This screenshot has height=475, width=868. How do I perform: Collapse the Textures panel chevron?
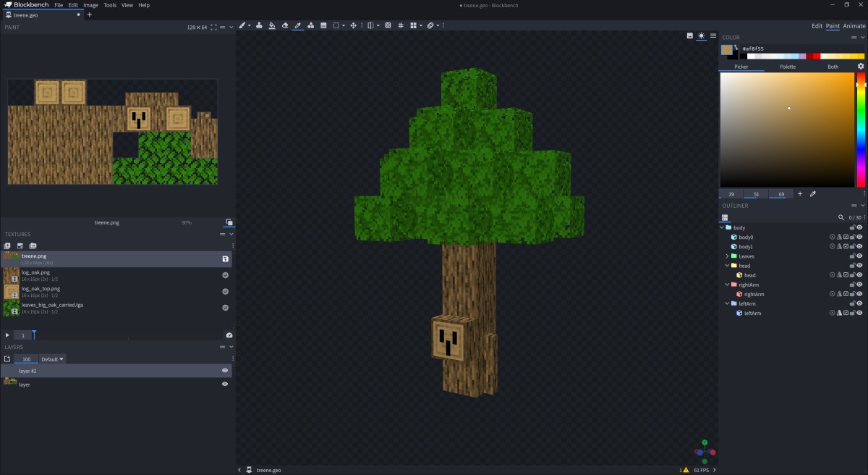(231, 234)
